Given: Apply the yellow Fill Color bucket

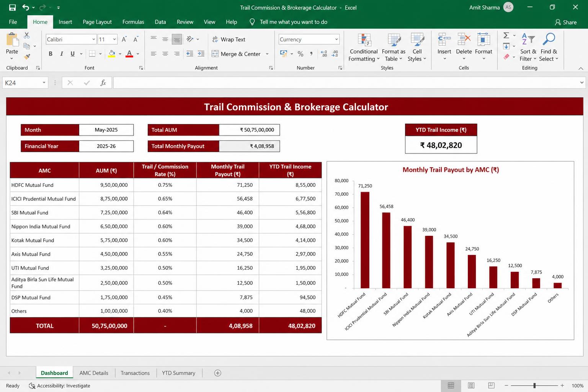Looking at the screenshot, I should [x=112, y=54].
